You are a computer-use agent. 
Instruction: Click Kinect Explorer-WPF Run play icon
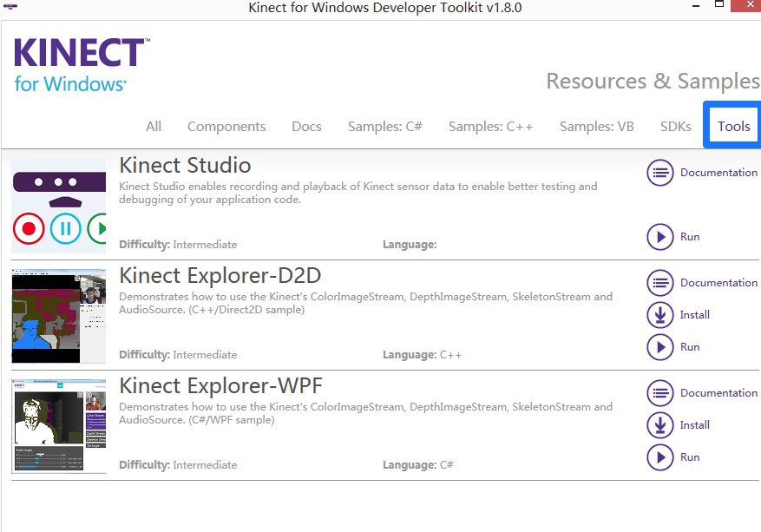pyautogui.click(x=660, y=457)
